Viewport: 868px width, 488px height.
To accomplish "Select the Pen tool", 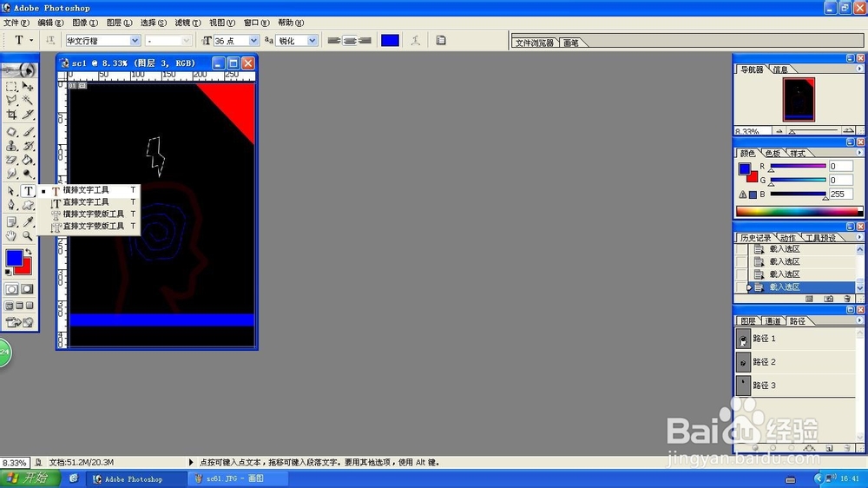I will pos(11,205).
